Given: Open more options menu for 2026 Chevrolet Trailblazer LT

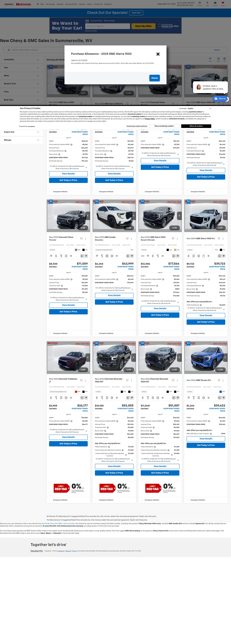Looking at the screenshot, I should [x=86, y=380].
